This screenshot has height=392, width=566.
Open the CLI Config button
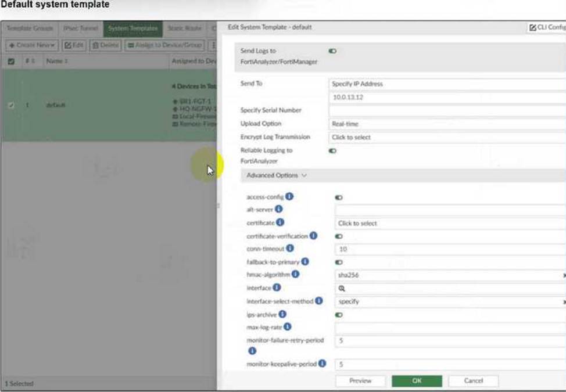pyautogui.click(x=546, y=27)
